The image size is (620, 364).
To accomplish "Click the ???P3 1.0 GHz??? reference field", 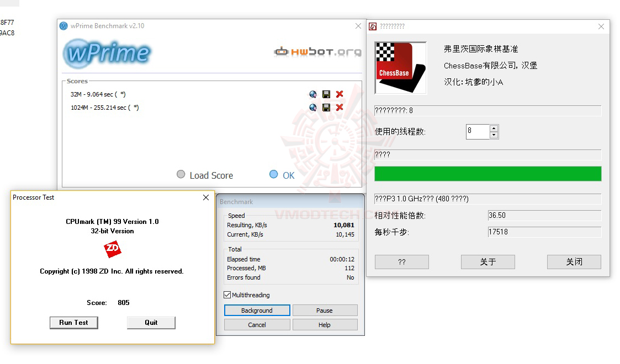I will pyautogui.click(x=488, y=199).
